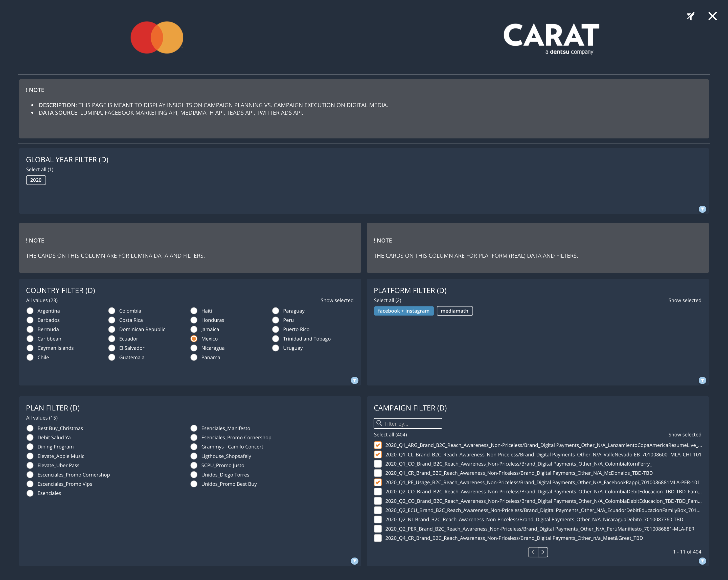Uncheck the 2020_Q1_PE_Usage FacebookRappi campaign
728x580 pixels.
click(x=378, y=482)
